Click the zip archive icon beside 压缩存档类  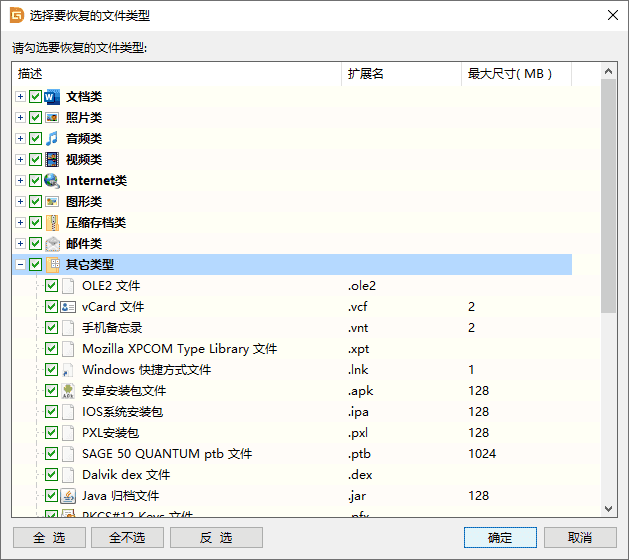pos(52,223)
